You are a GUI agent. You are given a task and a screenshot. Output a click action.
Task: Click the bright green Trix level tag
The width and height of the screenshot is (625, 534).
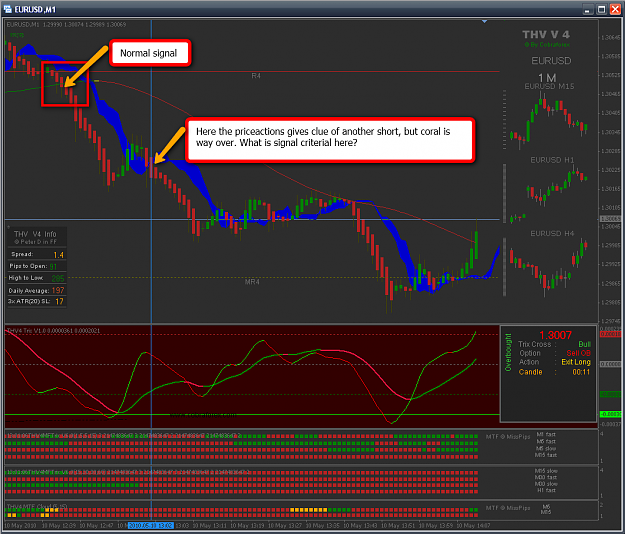(610, 414)
